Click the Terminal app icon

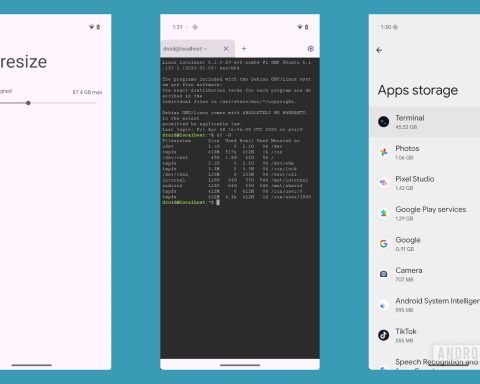384,122
